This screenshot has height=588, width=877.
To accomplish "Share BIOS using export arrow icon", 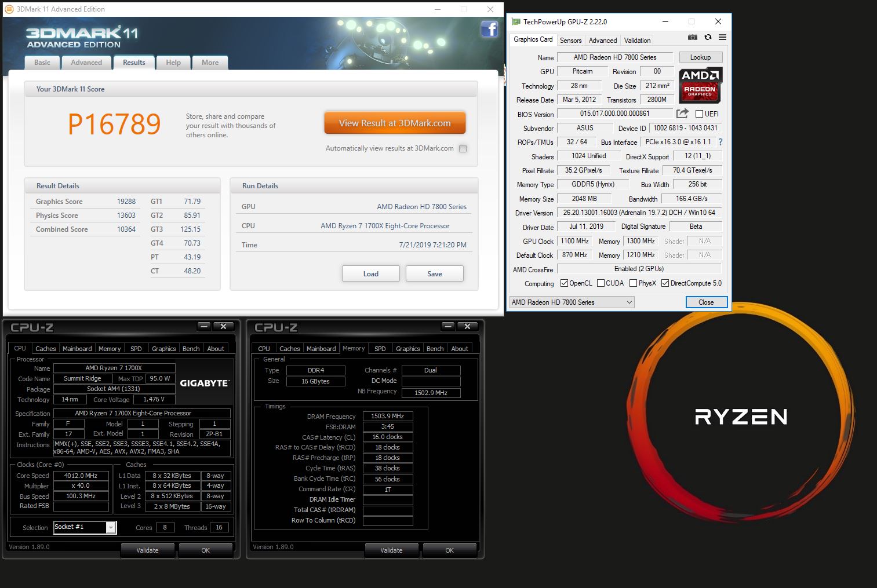I will click(683, 114).
